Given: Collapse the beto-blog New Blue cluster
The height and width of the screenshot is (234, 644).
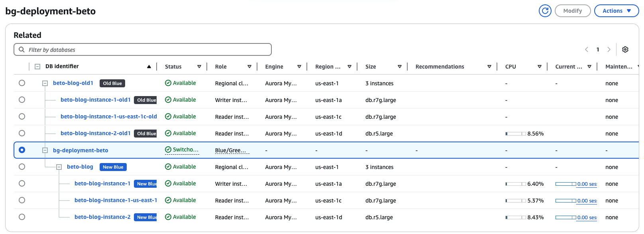Looking at the screenshot, I should [59, 167].
